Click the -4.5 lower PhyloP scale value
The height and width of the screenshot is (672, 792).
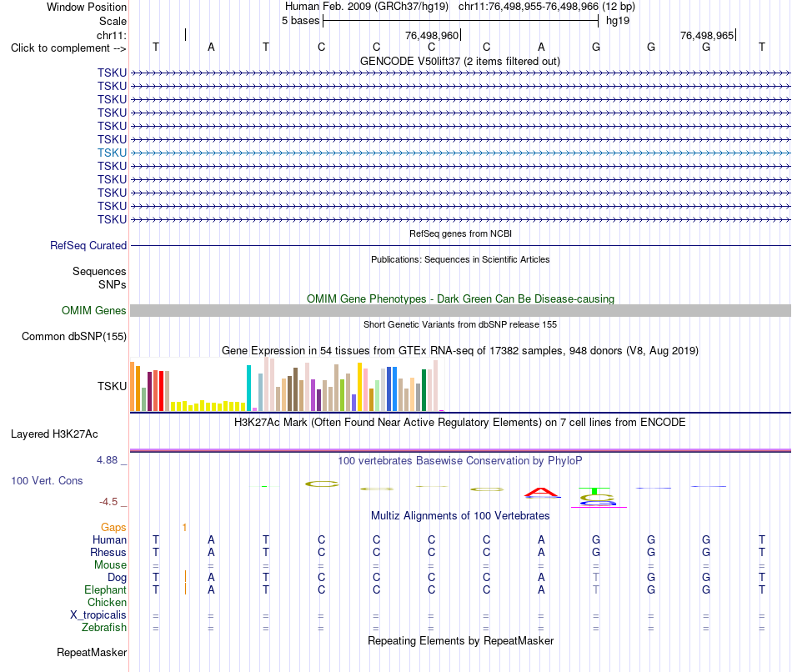coord(108,502)
